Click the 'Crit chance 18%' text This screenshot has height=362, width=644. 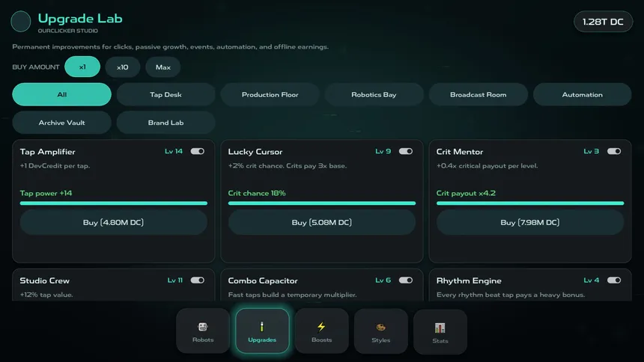click(257, 193)
